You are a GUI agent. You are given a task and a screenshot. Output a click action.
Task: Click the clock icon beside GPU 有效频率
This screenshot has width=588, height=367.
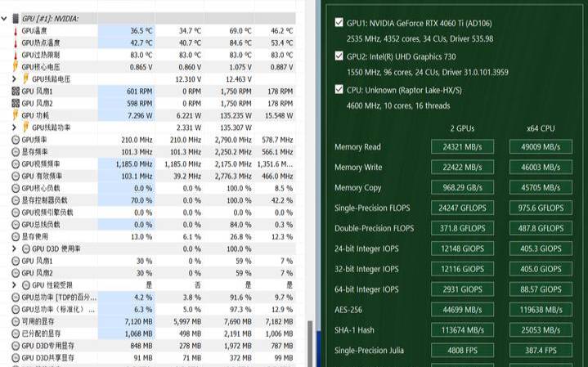(16, 176)
